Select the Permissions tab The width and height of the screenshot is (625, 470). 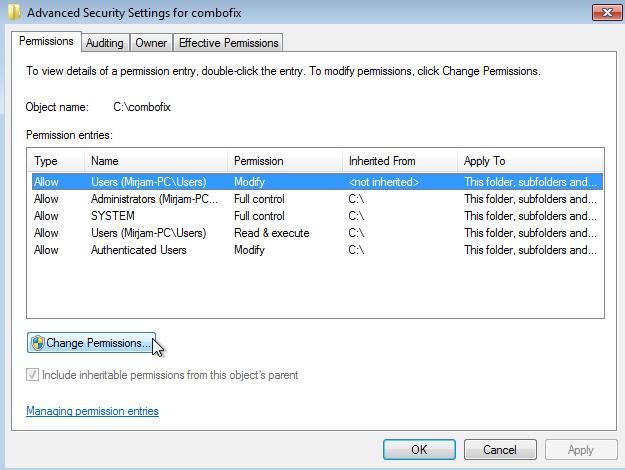point(46,42)
